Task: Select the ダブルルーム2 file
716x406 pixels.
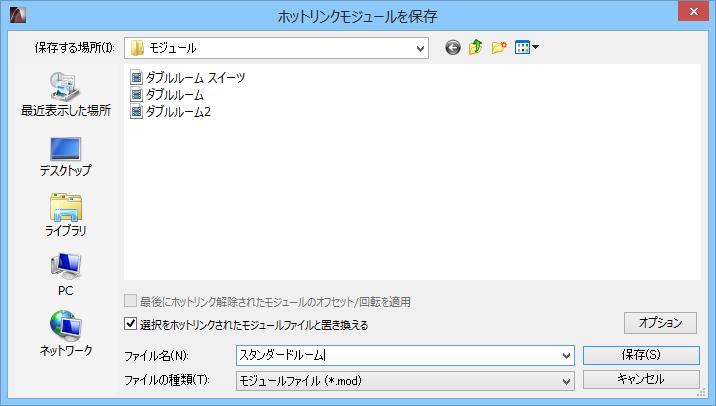Action: pos(170,111)
